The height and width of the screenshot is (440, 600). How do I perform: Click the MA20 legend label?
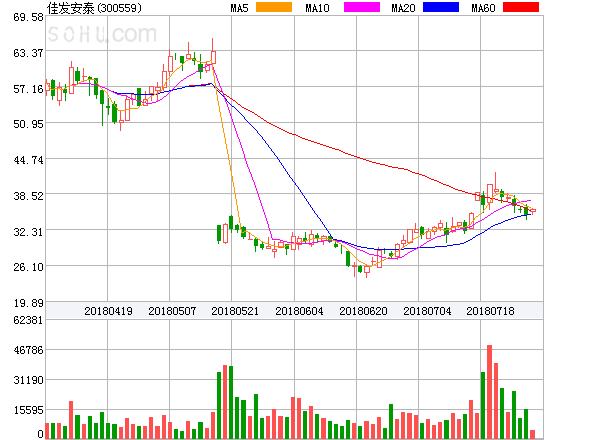point(403,8)
